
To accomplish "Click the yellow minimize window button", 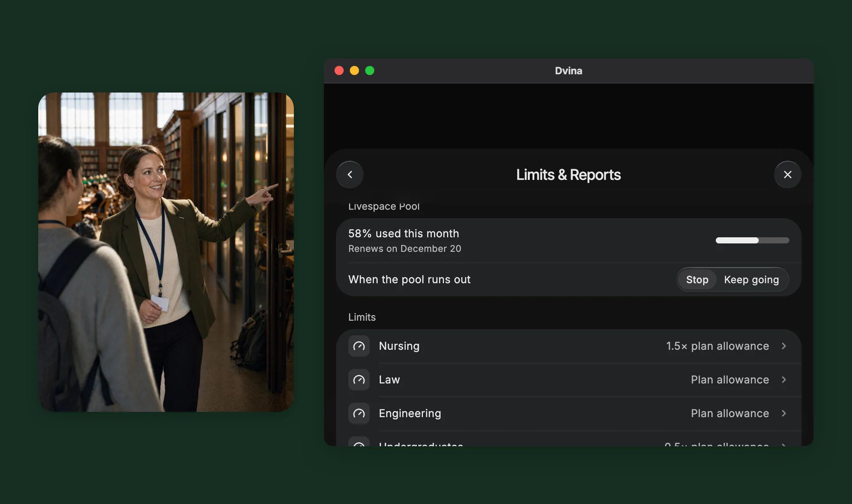I will tap(354, 70).
